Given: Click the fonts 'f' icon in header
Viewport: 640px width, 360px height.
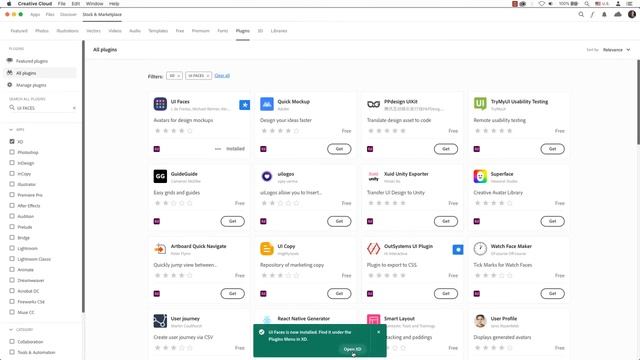Looking at the screenshot, I should 592,15.
